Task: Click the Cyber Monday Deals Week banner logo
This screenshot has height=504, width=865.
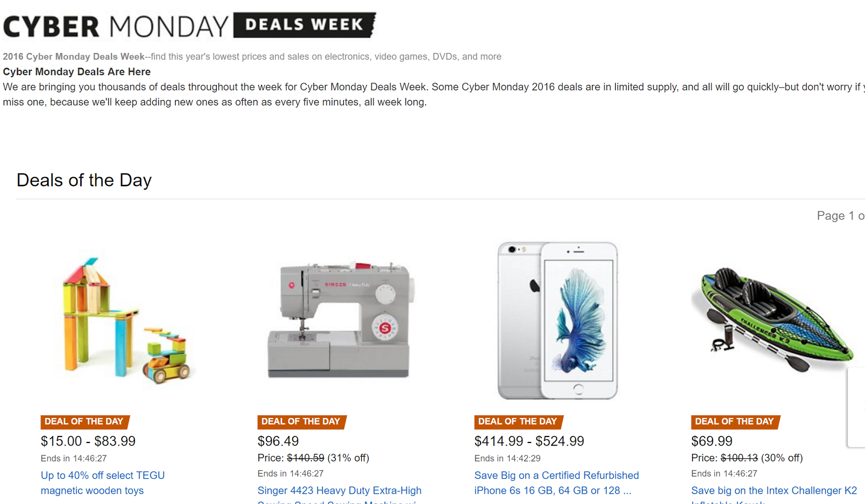Action: pos(189,25)
